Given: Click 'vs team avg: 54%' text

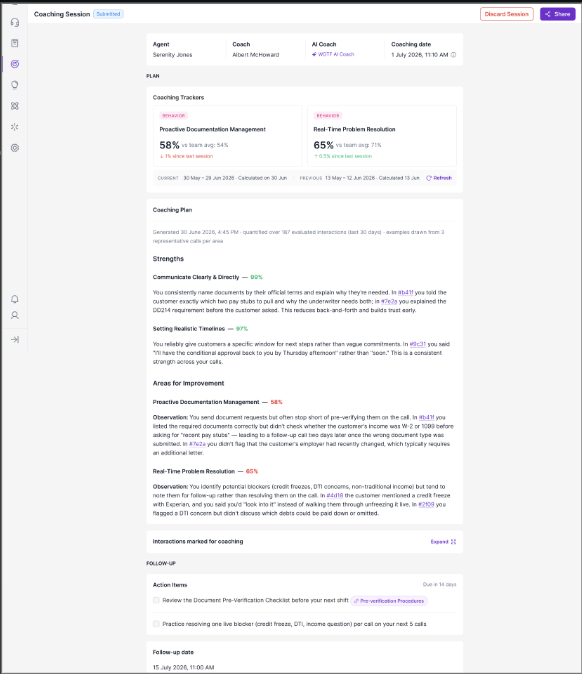Looking at the screenshot, I should [x=205, y=145].
